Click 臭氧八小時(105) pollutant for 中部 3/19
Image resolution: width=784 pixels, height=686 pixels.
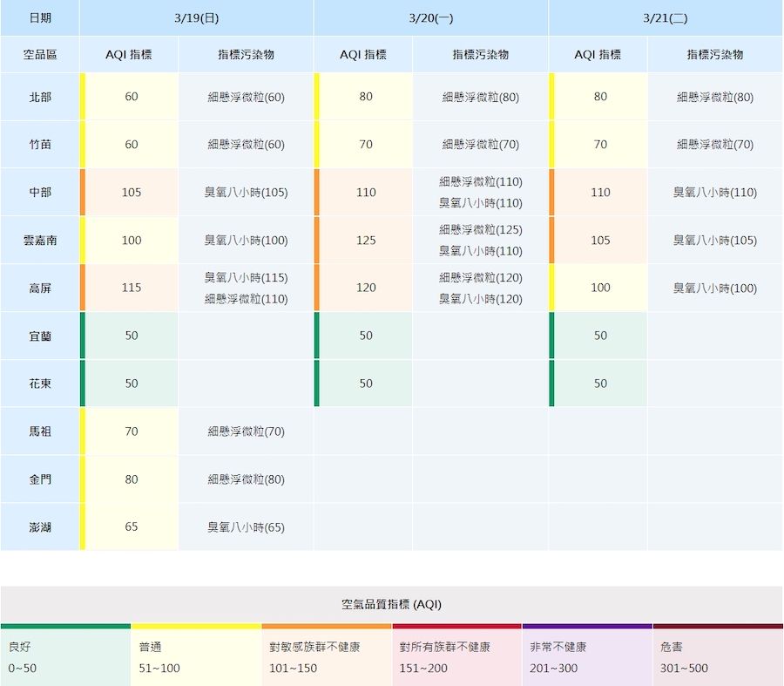[246, 193]
